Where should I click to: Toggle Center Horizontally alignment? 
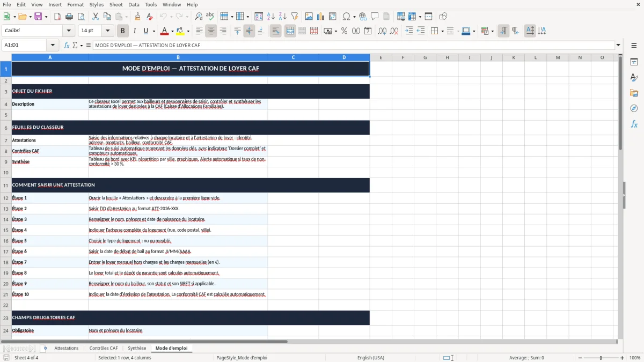click(x=211, y=31)
